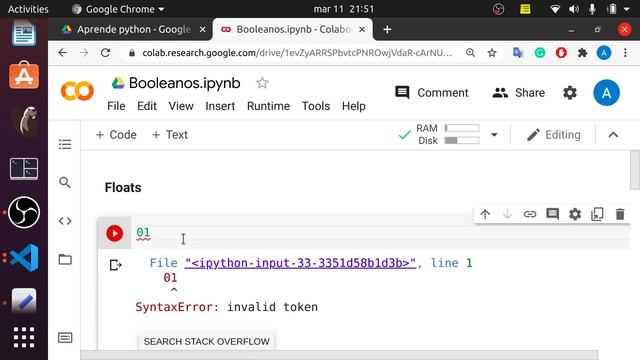Open Colab settings gear in header
Image resolution: width=640 pixels, height=360 pixels.
click(570, 93)
